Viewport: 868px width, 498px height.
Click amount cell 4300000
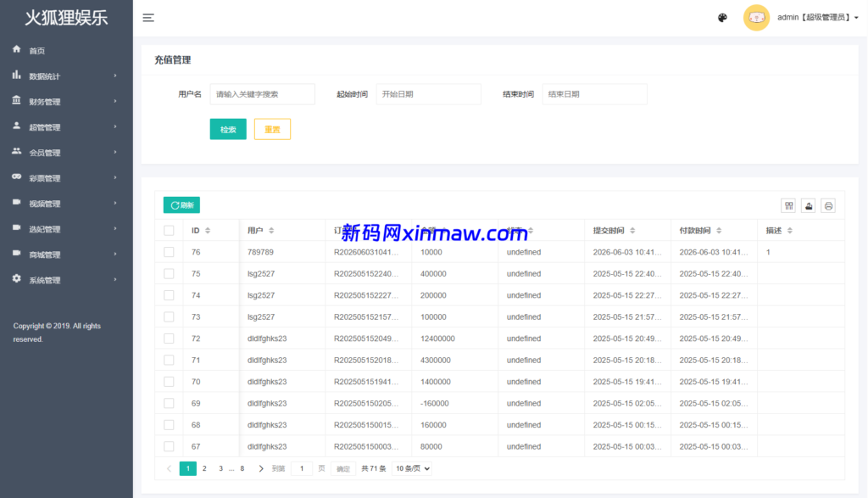[x=435, y=360]
